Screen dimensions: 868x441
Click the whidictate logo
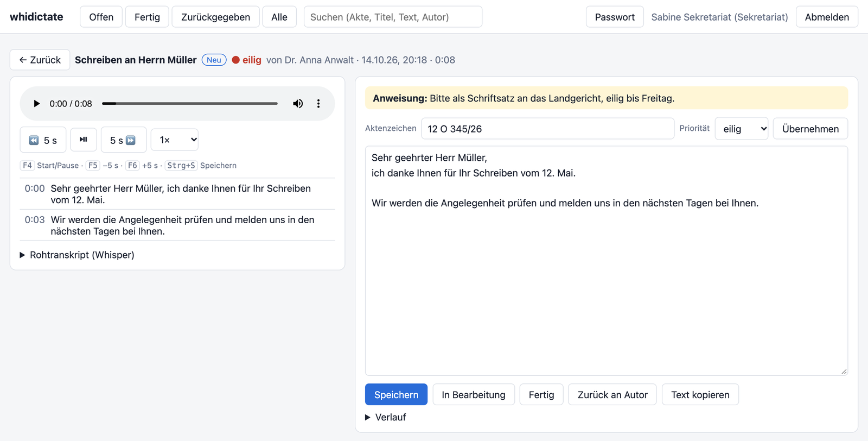tap(36, 17)
